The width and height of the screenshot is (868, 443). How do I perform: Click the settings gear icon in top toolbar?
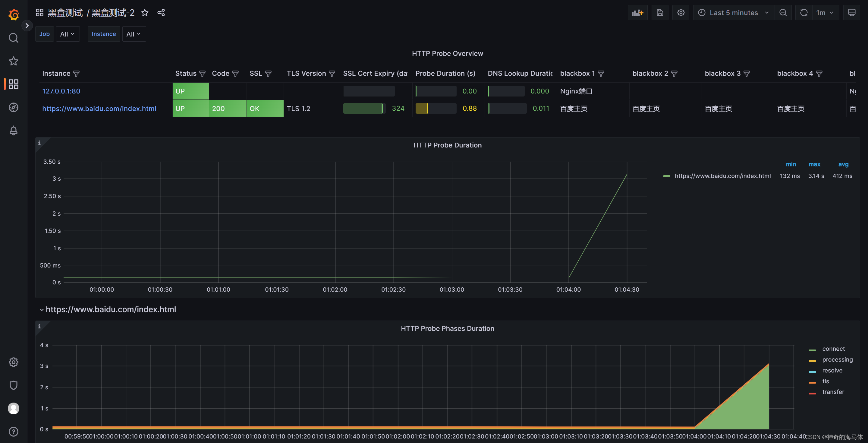click(681, 12)
